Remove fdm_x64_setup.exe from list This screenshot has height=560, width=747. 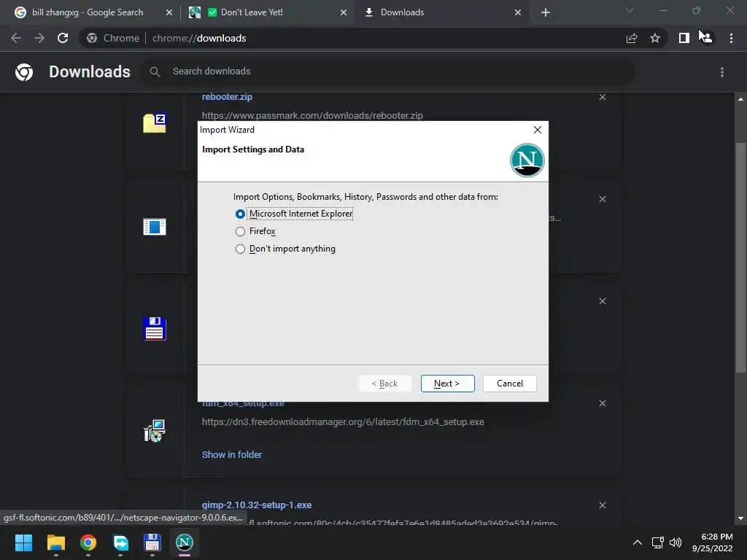(603, 403)
